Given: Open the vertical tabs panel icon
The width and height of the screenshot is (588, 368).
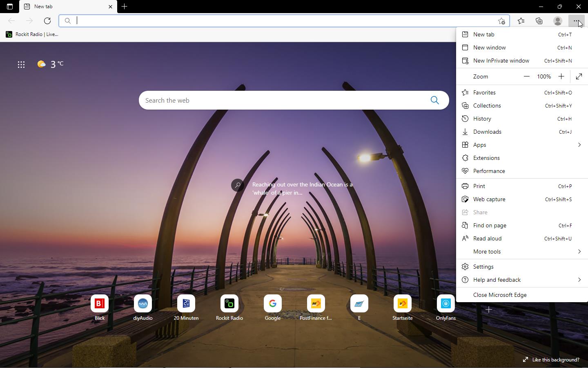Looking at the screenshot, I should [x=10, y=7].
